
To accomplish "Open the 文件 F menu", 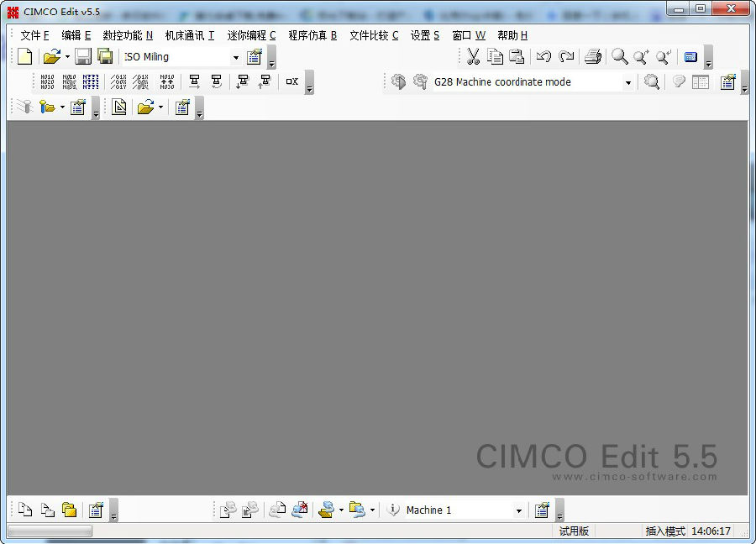I will [x=34, y=35].
